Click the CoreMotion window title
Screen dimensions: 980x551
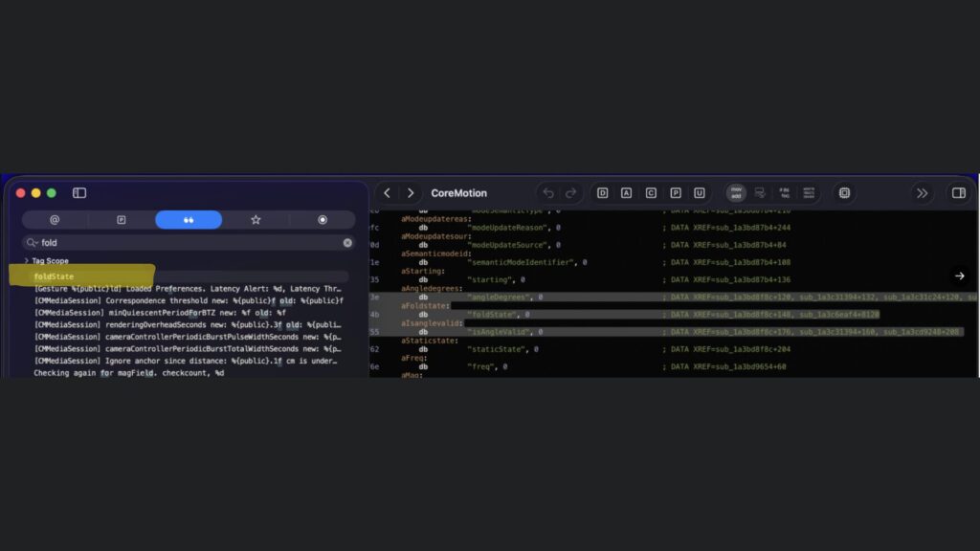[x=458, y=193]
